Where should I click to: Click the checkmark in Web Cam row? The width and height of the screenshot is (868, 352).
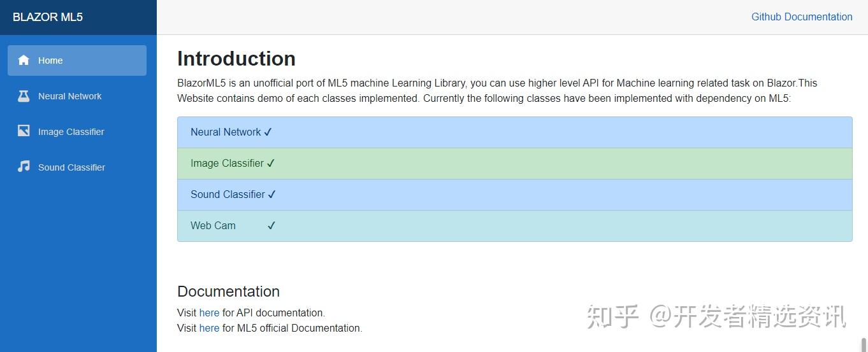(x=271, y=226)
